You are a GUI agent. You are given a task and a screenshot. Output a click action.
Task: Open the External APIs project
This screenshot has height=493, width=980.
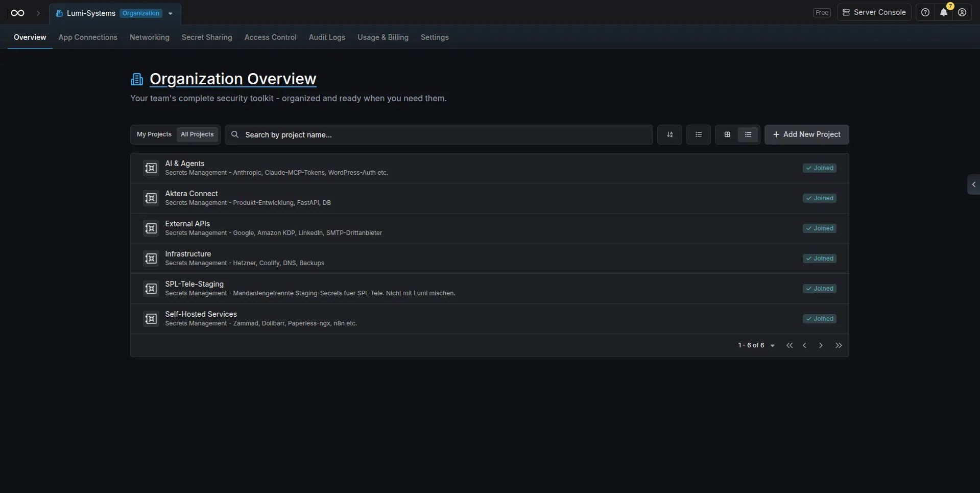[489, 228]
